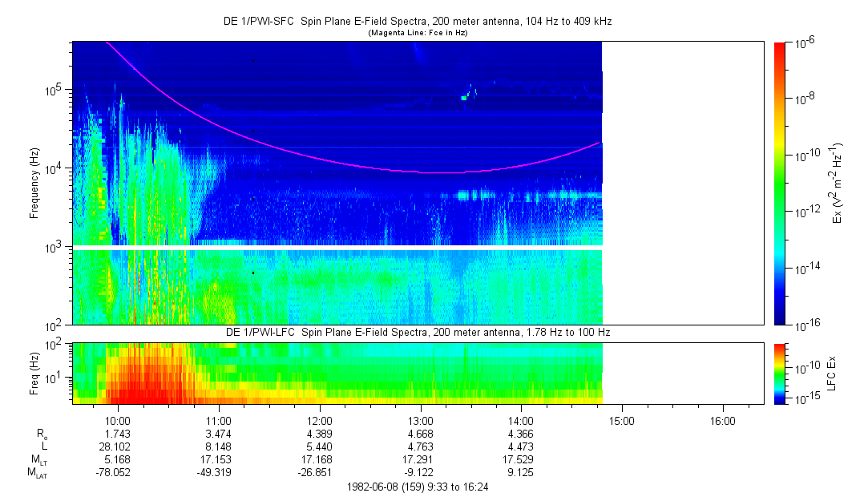Click the 11:00 time axis tick label
The width and height of the screenshot is (868, 497).
click(219, 421)
